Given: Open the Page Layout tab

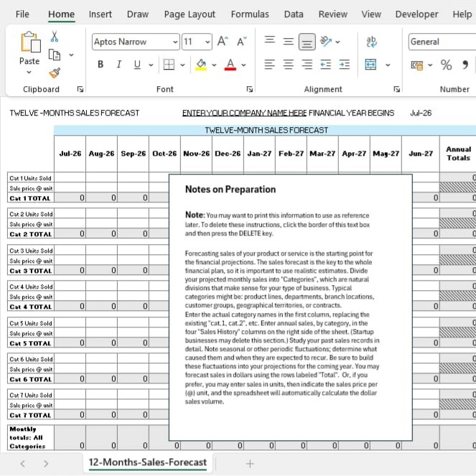Looking at the screenshot, I should pos(190,14).
